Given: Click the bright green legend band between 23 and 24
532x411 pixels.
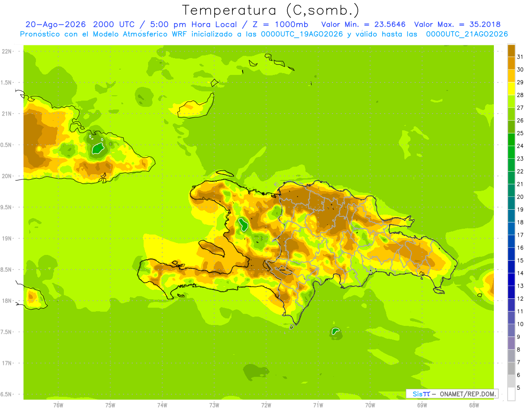Looking at the screenshot, I should click(x=511, y=152).
